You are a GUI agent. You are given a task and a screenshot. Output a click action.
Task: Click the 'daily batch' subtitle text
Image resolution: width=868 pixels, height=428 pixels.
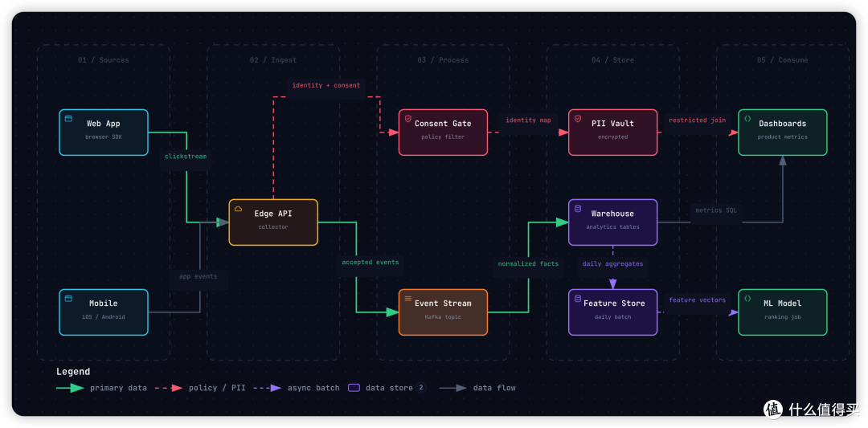click(x=612, y=317)
